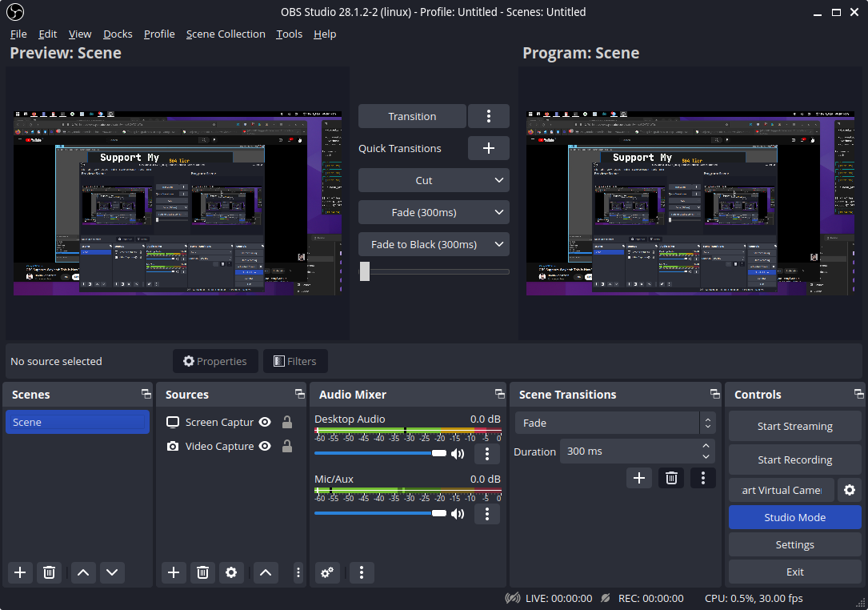Decrease Duration with the down arrow
This screenshot has height=610, width=868.
pos(706,456)
